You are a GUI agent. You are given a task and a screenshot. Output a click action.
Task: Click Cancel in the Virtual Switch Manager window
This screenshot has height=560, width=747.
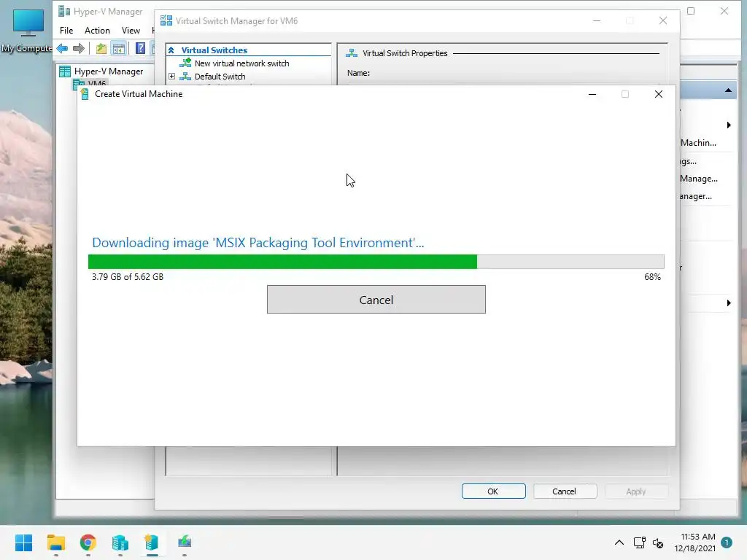point(565,491)
